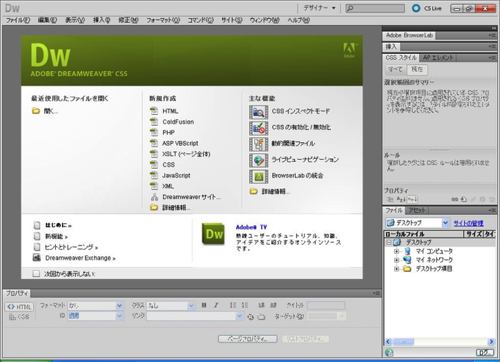Open the 挿入 menu in menu bar
Image resolution: width=500 pixels, height=362 pixels.
101,20
